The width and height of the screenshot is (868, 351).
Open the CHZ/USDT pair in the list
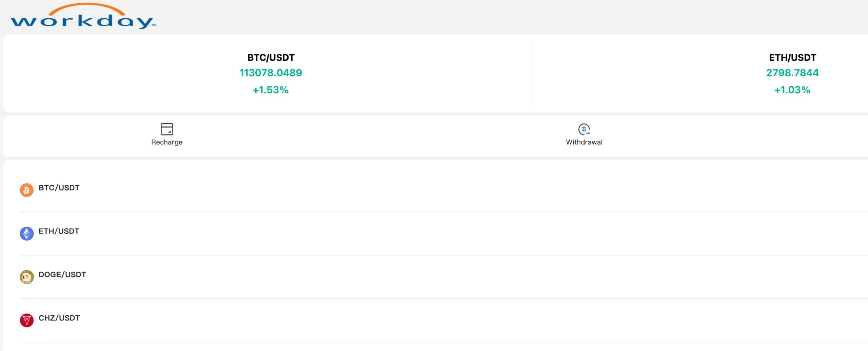point(59,318)
